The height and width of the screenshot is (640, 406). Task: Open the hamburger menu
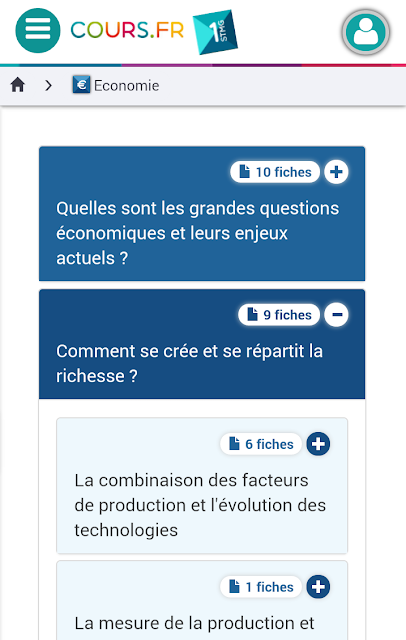(38, 31)
